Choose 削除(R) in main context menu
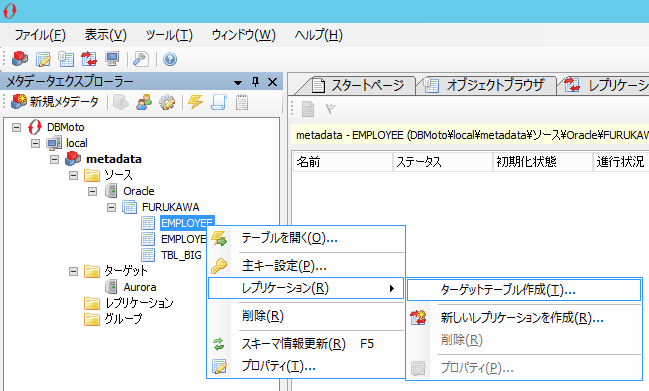 coord(306,316)
